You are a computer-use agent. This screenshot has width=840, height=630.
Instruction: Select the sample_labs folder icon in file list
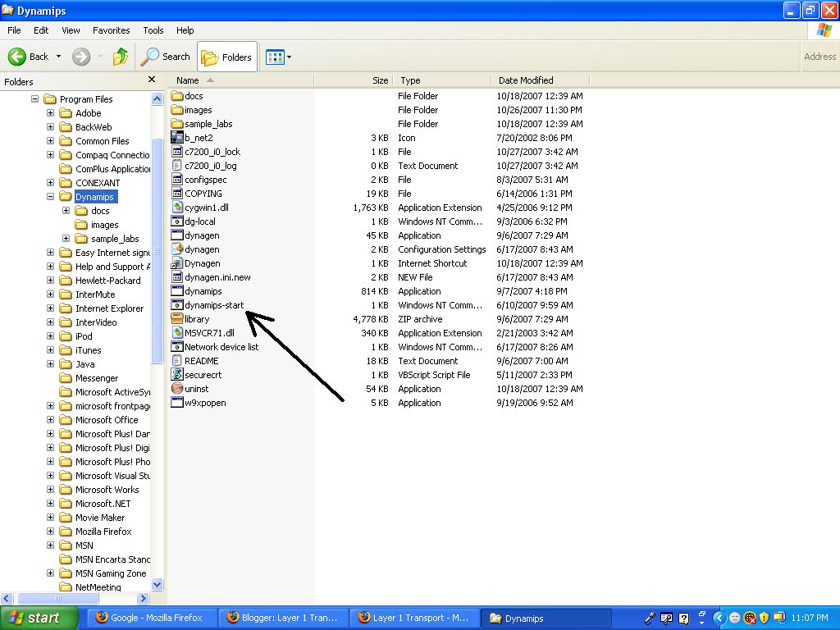coord(177,124)
